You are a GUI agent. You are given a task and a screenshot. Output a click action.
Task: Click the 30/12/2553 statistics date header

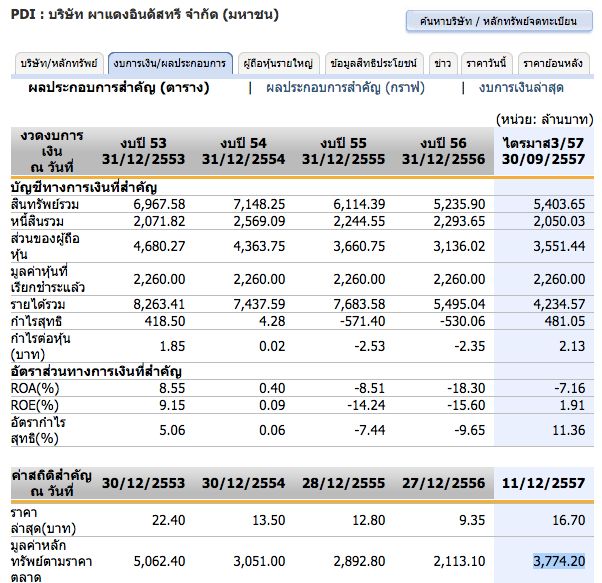pos(144,483)
